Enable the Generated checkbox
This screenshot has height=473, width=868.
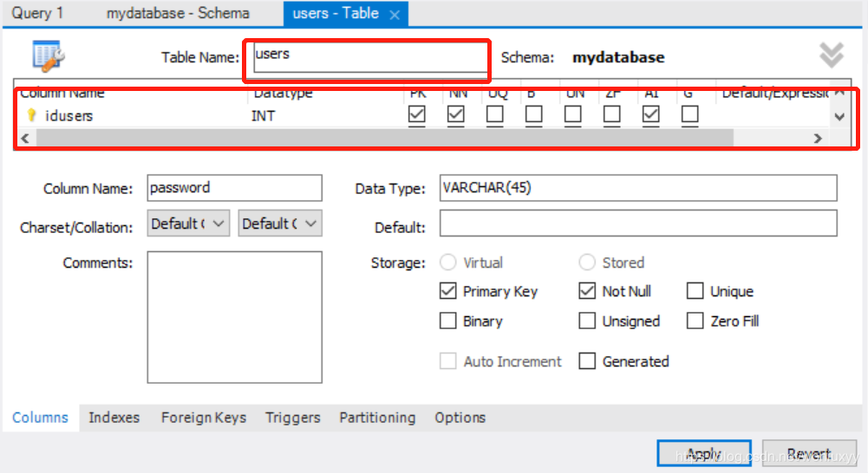[587, 361]
